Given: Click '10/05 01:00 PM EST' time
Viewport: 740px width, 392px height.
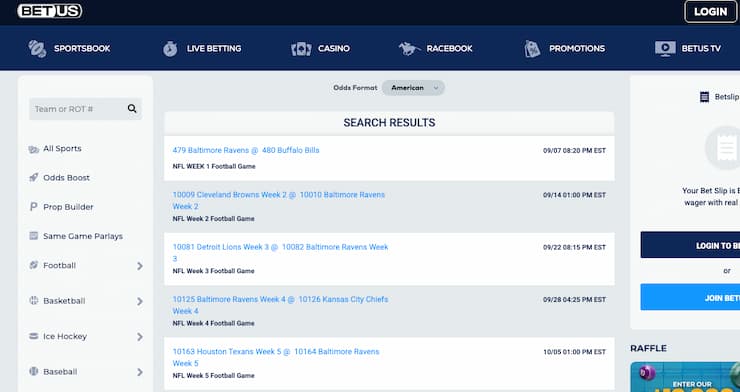Looking at the screenshot, I should (574, 352).
